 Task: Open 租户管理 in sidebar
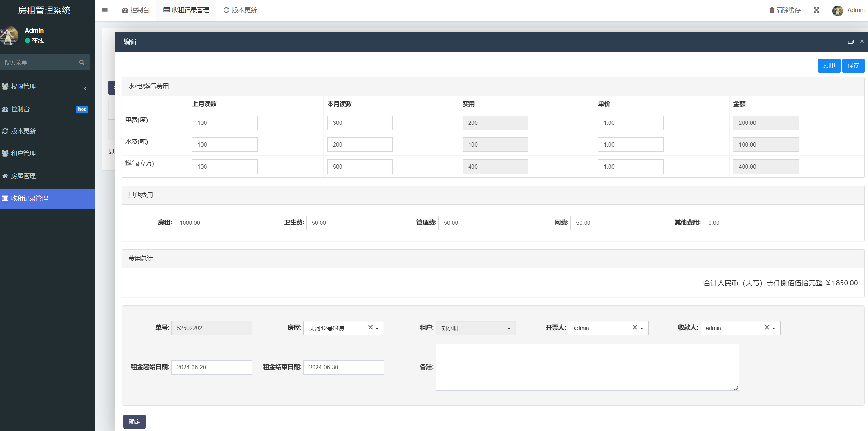[23, 154]
